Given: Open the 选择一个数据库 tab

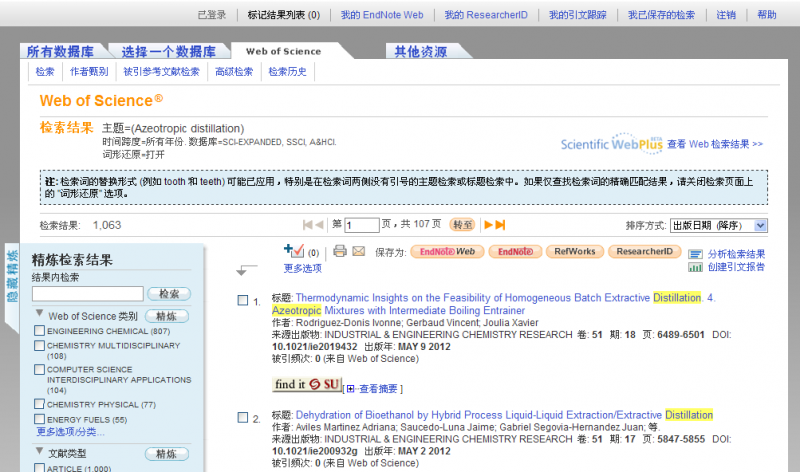Looking at the screenshot, I should click(168, 52).
